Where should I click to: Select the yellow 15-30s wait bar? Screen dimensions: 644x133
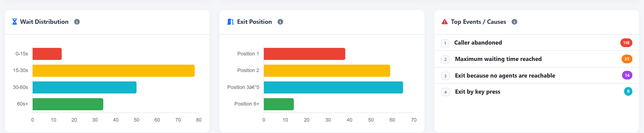114,71
